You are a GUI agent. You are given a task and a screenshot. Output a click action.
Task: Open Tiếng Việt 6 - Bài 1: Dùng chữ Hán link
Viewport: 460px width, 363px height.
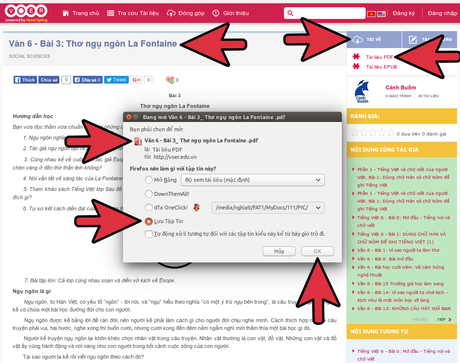pos(402,238)
